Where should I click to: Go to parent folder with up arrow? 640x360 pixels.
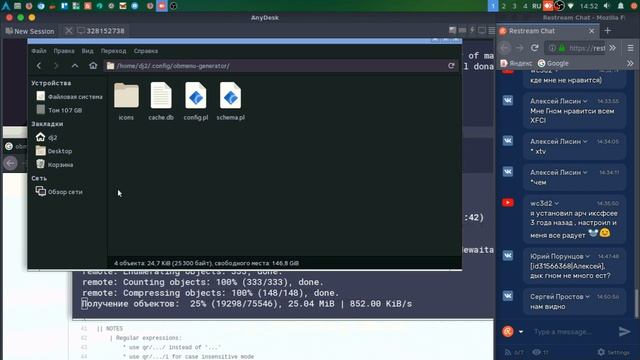point(75,66)
